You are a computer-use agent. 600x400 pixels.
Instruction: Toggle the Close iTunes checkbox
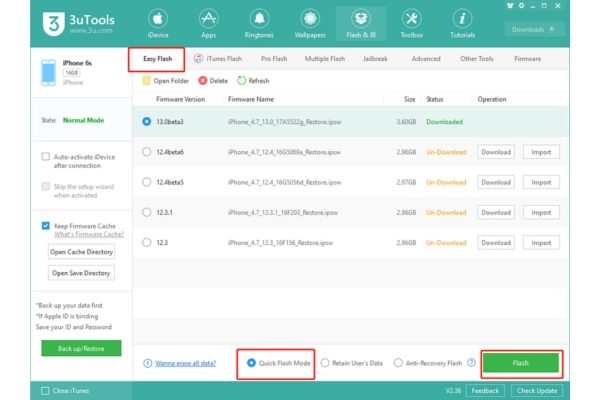click(x=46, y=390)
